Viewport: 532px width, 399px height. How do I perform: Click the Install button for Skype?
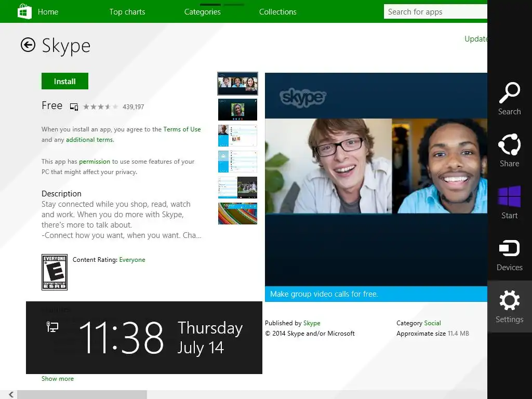[x=65, y=81]
